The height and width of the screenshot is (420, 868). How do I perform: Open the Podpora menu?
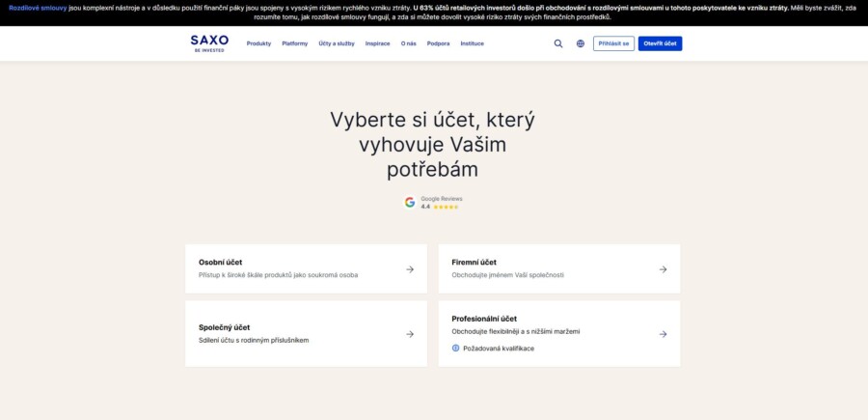(x=438, y=43)
